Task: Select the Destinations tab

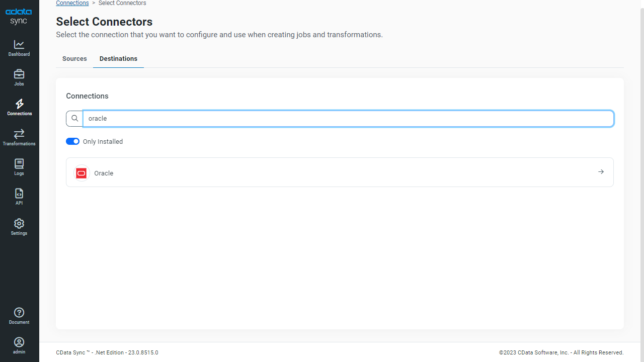Action: [x=118, y=59]
